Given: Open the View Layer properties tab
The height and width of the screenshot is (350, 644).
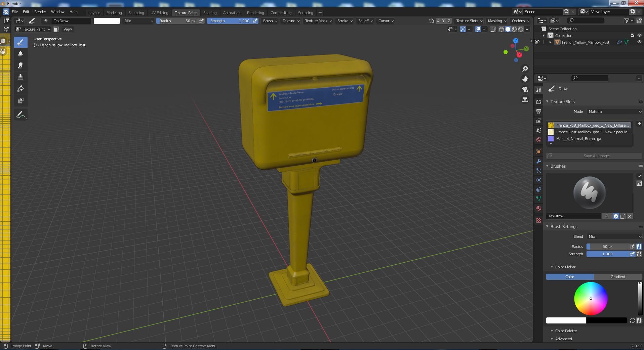Looking at the screenshot, I should pos(539,121).
